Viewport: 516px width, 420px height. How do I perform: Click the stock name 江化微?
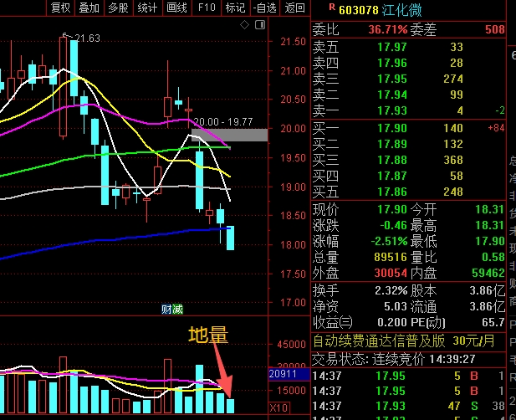point(401,10)
